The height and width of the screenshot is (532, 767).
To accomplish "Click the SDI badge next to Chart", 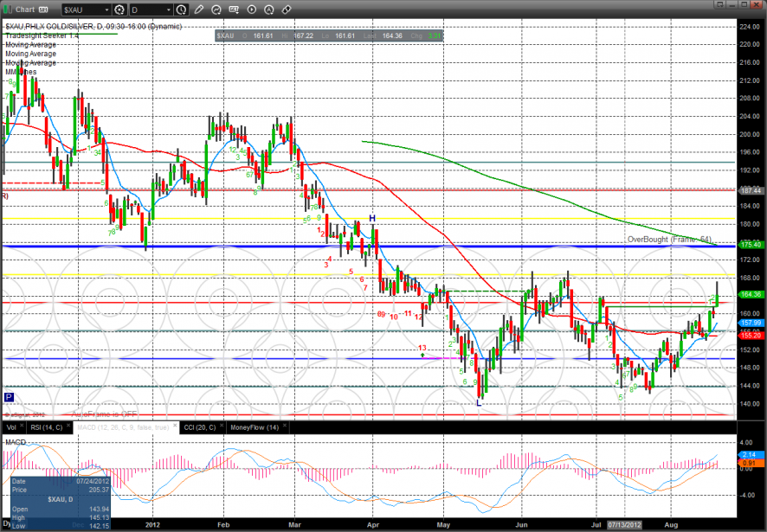I will click(x=42, y=10).
